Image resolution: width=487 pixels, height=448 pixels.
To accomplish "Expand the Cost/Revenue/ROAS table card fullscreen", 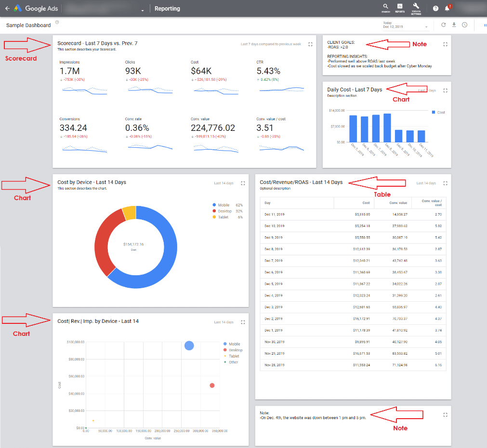I will pyautogui.click(x=445, y=183).
